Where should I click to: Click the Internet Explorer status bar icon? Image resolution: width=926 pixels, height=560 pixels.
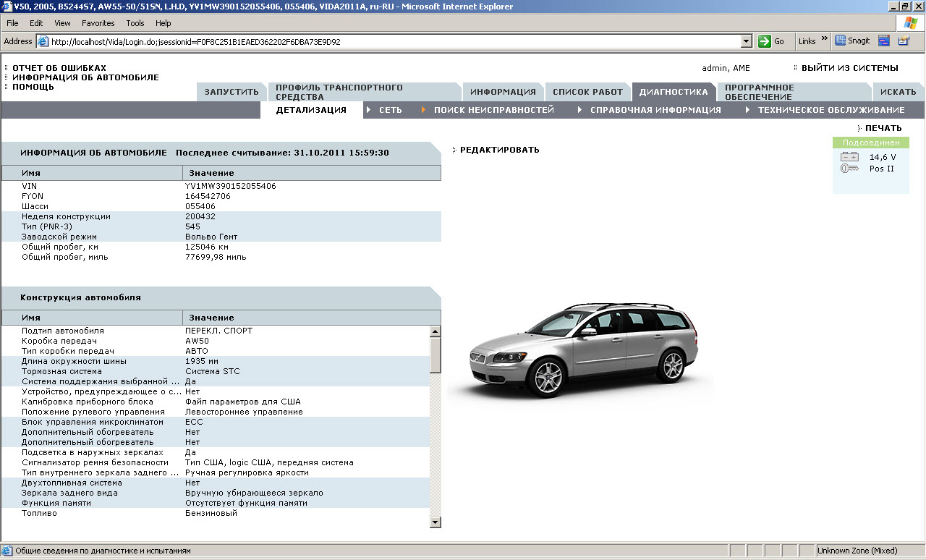tap(7, 551)
